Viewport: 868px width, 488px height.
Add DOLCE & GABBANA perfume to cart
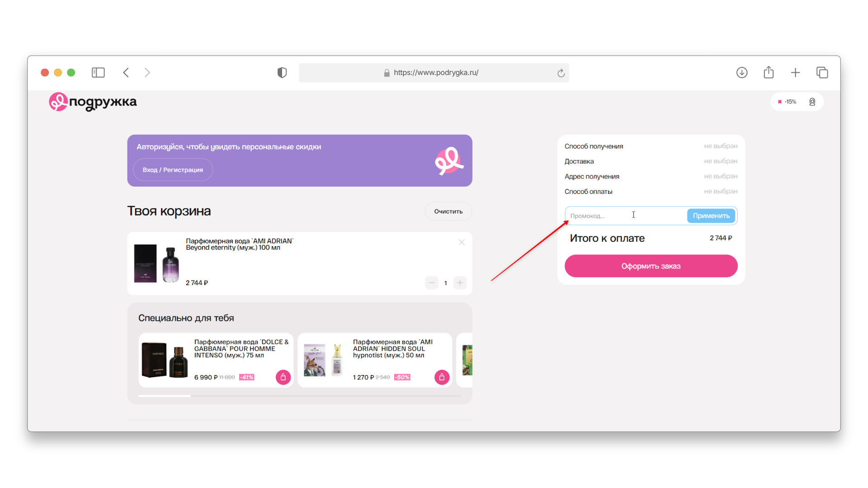coord(283,377)
